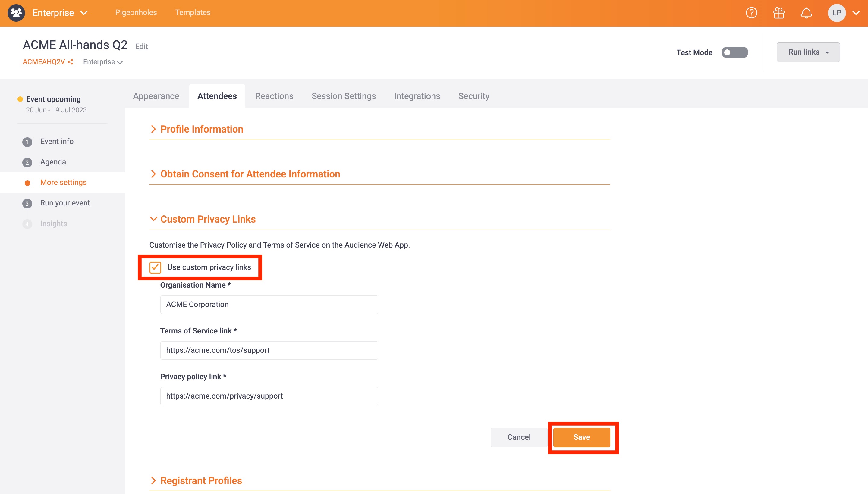Open the Enterprise plan dropdown under the title
This screenshot has width=868, height=494.
click(102, 62)
